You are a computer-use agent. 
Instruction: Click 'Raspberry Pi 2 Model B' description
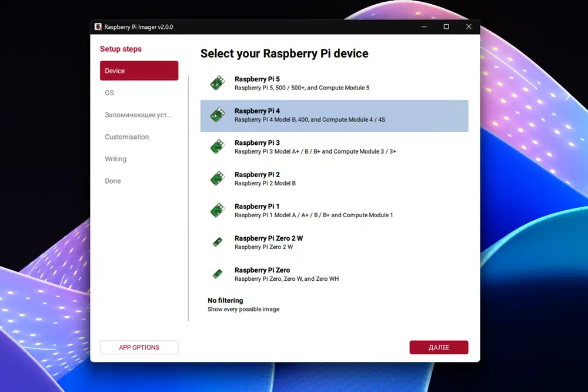(265, 184)
